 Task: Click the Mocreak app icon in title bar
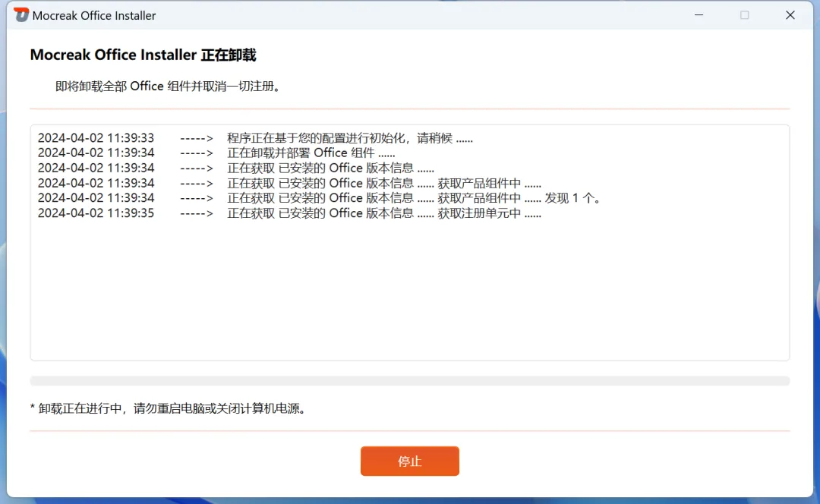pyautogui.click(x=21, y=14)
